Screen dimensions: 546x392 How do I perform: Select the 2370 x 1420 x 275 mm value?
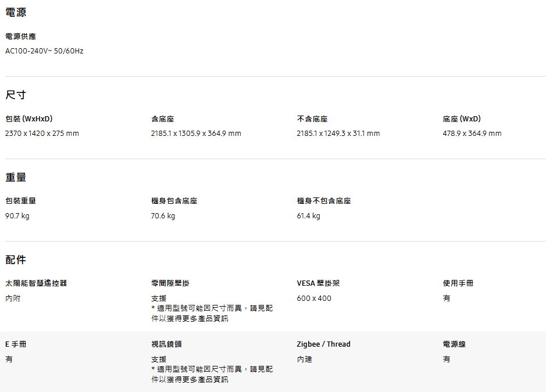pyautogui.click(x=42, y=134)
